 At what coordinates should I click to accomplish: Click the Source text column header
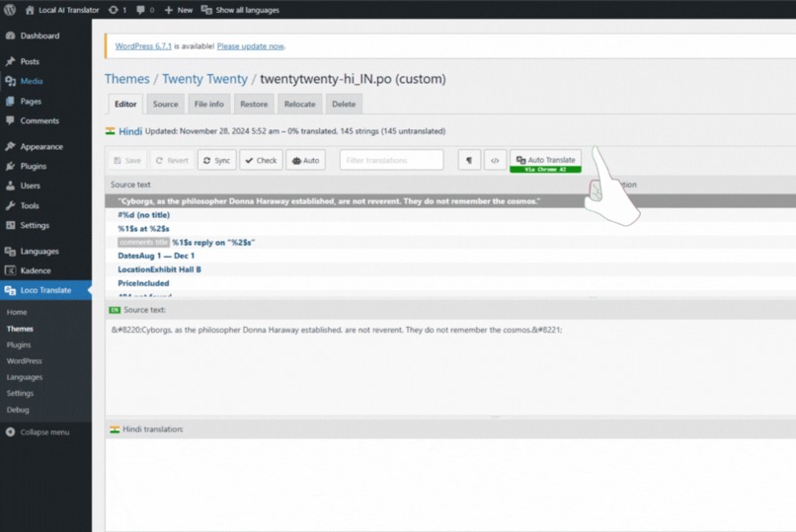130,185
